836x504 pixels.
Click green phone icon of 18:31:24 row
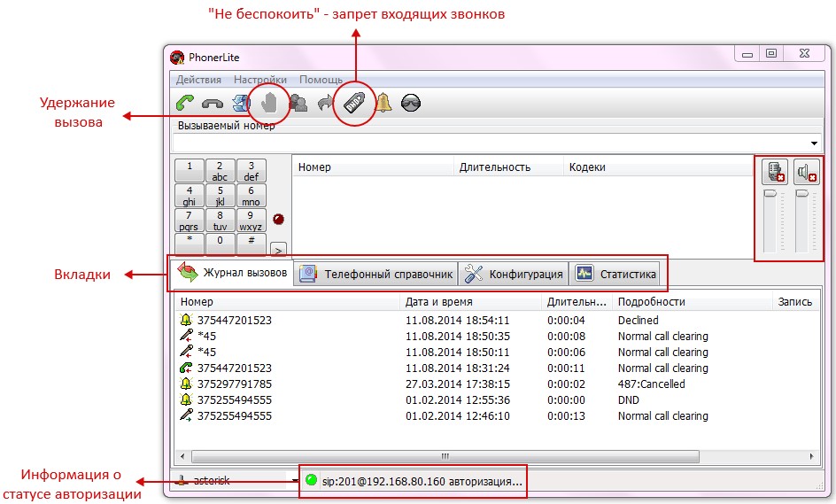pos(186,368)
